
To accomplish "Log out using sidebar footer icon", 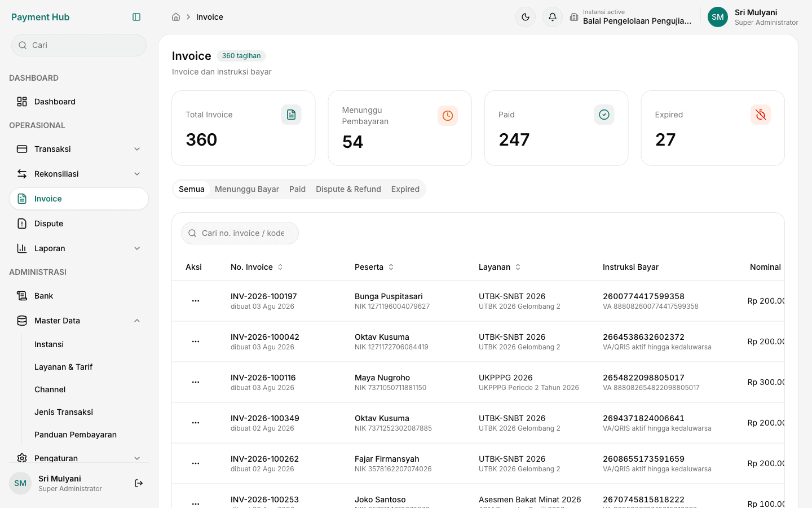I will 139,483.
